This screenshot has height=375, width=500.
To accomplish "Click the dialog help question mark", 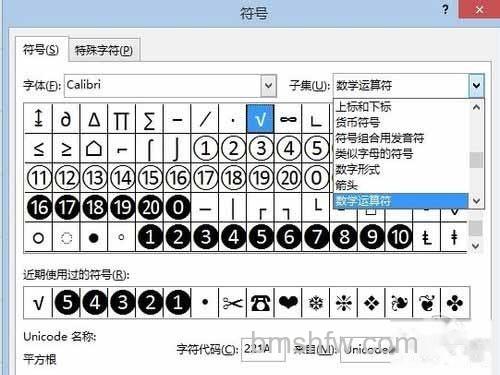I will (445, 9).
